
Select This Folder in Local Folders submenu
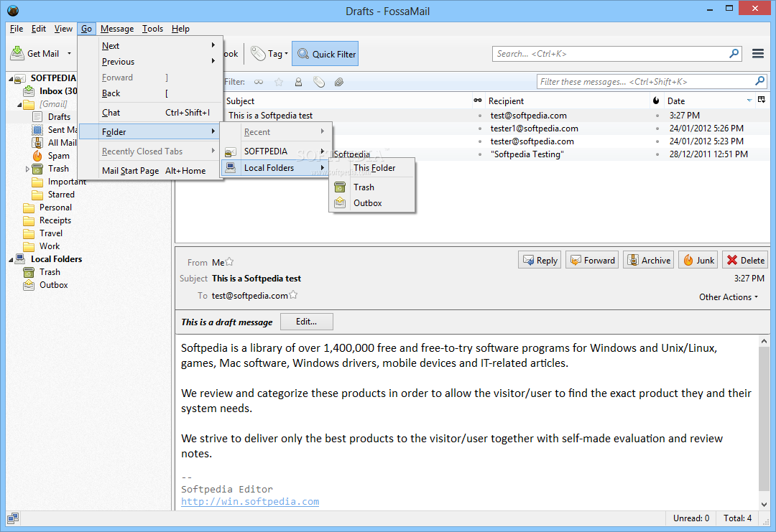372,168
